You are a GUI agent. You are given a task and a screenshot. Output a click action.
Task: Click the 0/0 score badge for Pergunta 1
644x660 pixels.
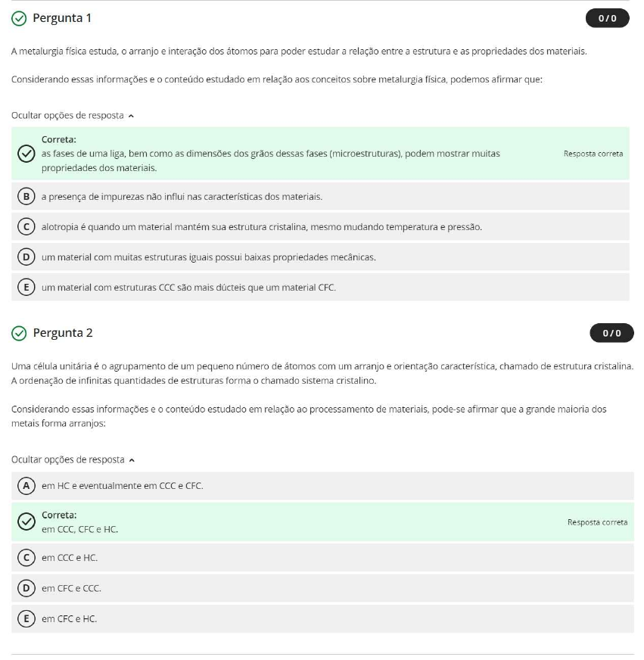607,18
